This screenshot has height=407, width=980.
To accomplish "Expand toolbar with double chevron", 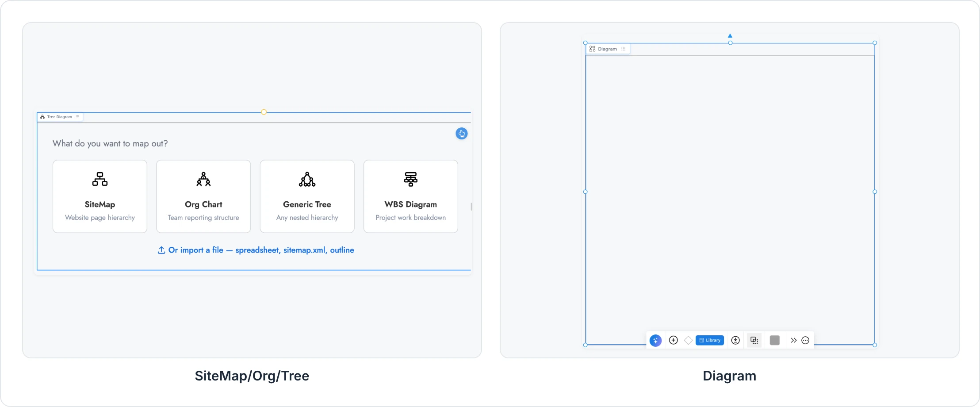I will coord(794,340).
